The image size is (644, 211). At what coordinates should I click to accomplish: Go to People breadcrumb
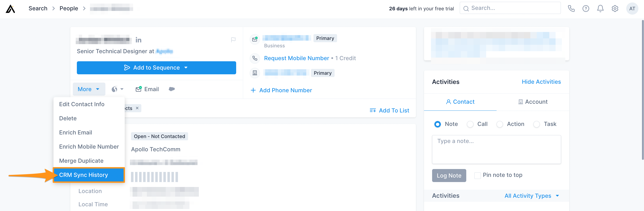point(69,9)
